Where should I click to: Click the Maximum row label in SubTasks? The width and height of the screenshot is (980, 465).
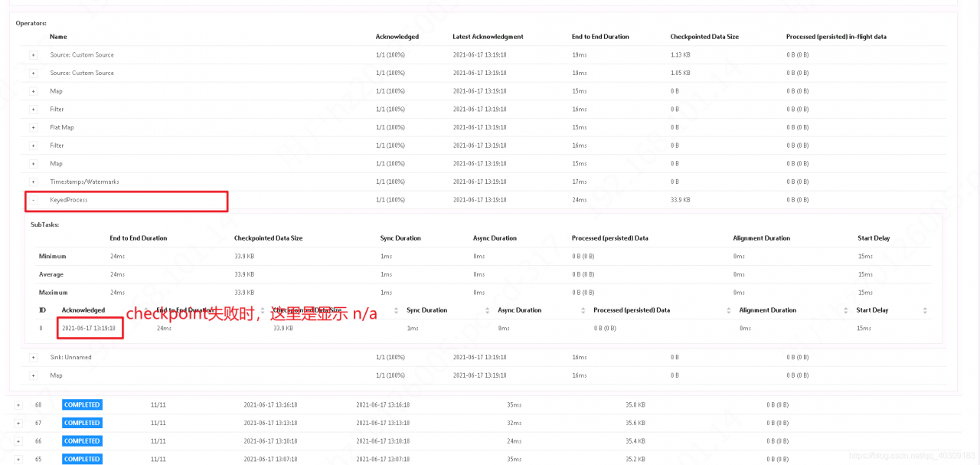53,293
